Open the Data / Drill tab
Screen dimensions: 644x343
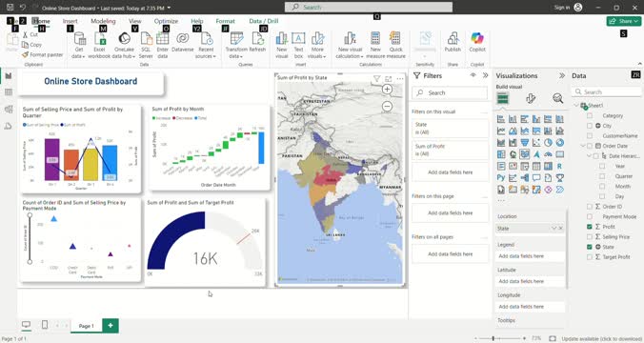pyautogui.click(x=263, y=21)
